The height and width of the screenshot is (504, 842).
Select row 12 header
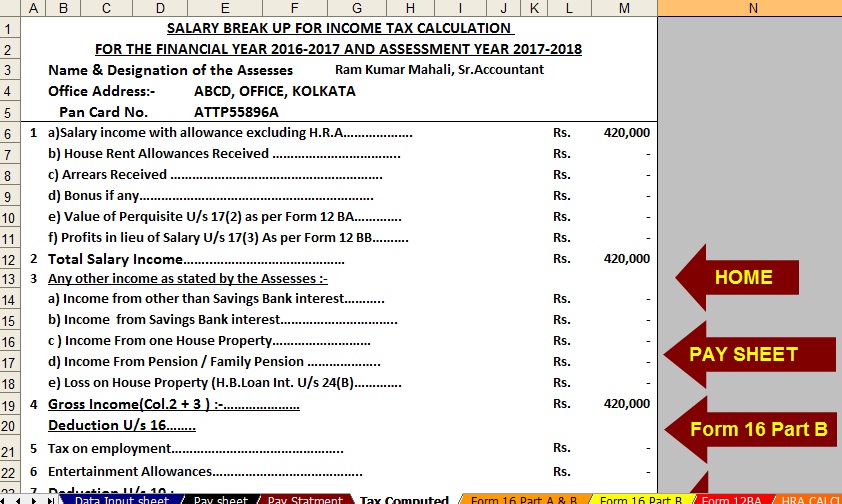(9, 260)
